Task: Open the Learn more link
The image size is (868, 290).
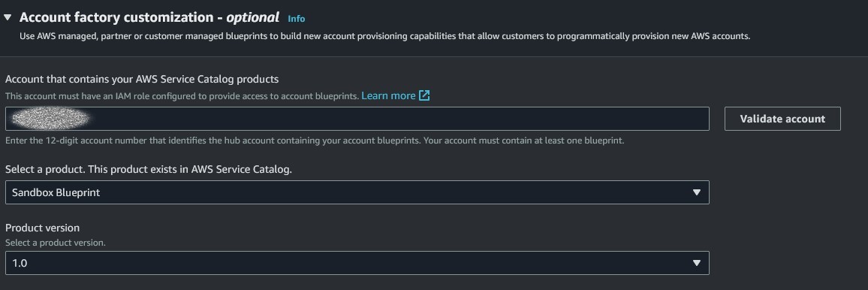Action: [388, 95]
